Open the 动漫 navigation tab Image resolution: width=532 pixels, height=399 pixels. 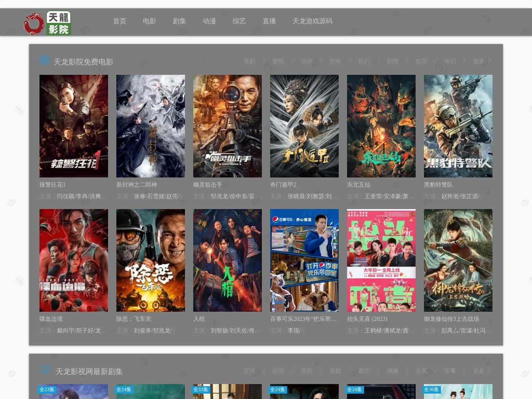209,21
